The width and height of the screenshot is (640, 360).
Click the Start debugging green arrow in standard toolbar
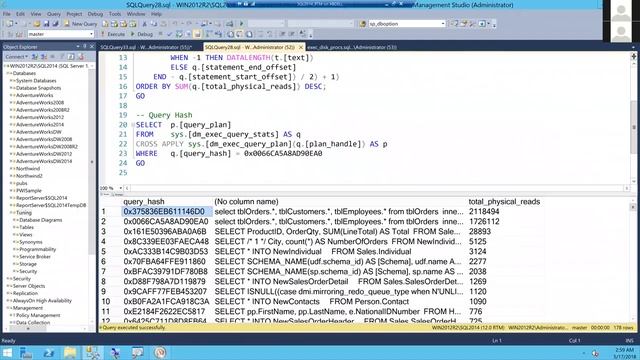(241, 24)
